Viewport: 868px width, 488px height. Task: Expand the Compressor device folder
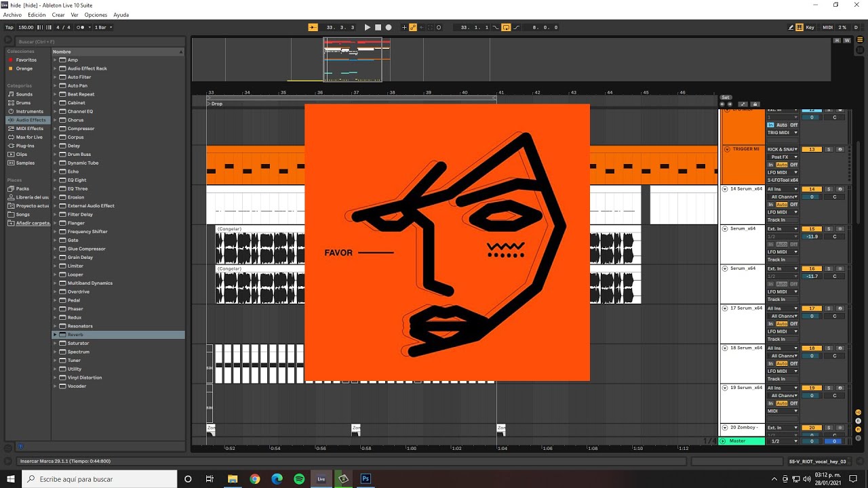point(56,128)
